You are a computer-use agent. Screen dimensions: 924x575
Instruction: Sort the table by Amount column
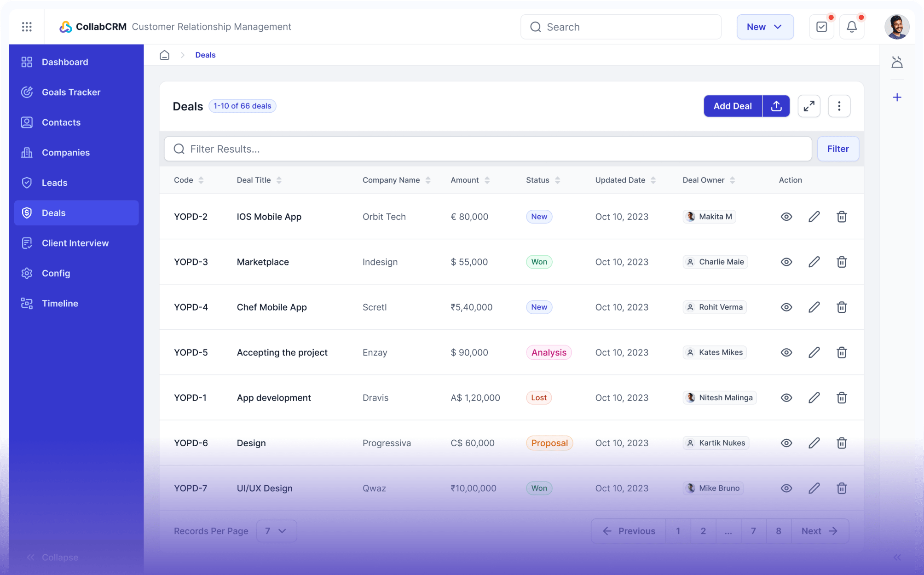[x=487, y=180]
